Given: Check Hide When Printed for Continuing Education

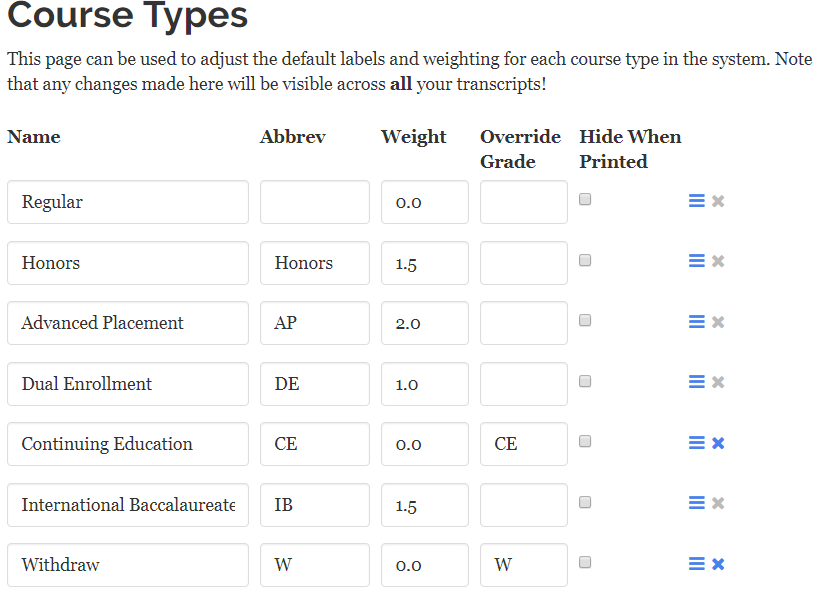Looking at the screenshot, I should click(586, 441).
